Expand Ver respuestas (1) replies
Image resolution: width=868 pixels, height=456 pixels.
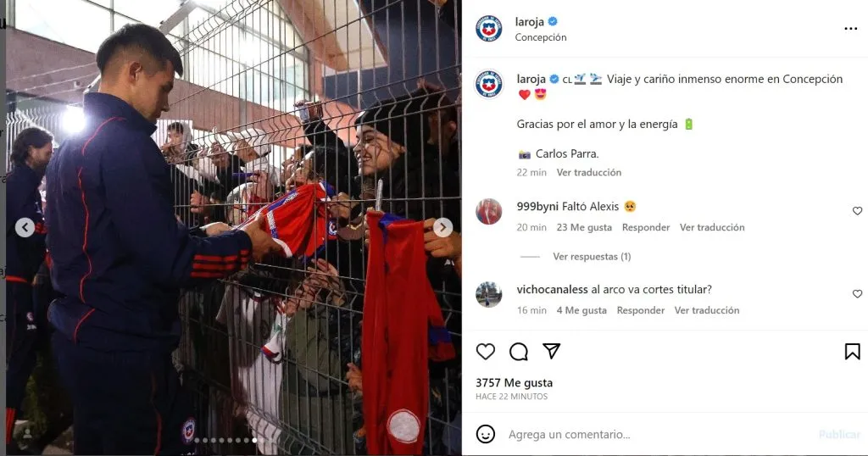point(592,256)
